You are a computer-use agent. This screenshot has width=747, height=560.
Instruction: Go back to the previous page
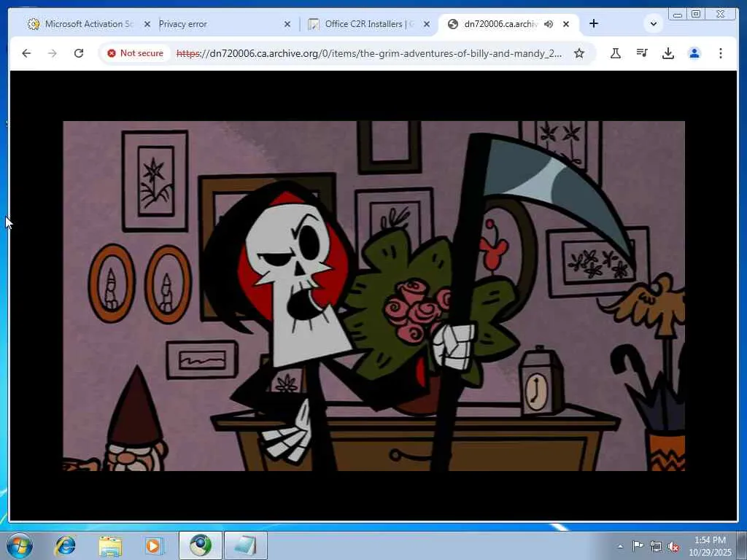click(x=26, y=53)
